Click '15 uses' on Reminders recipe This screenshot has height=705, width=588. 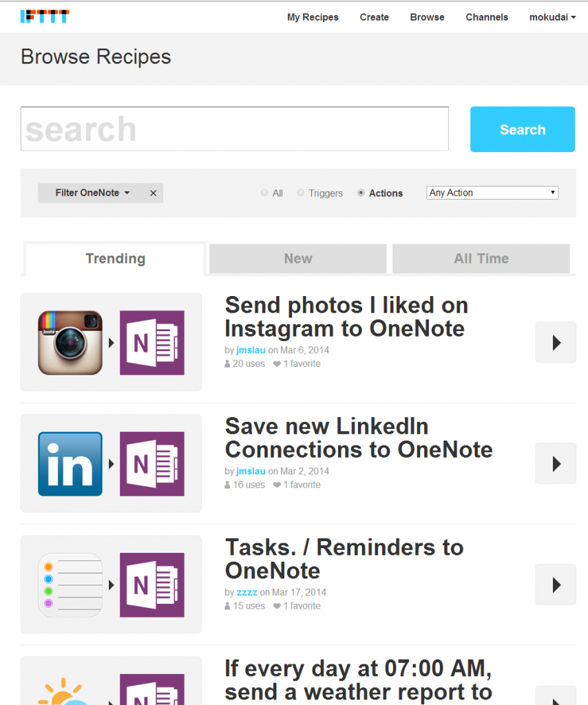click(x=245, y=606)
